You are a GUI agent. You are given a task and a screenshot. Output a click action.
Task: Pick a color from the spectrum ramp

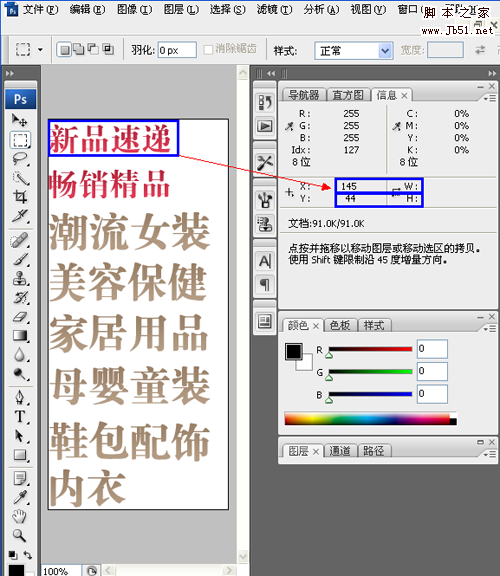(x=371, y=419)
